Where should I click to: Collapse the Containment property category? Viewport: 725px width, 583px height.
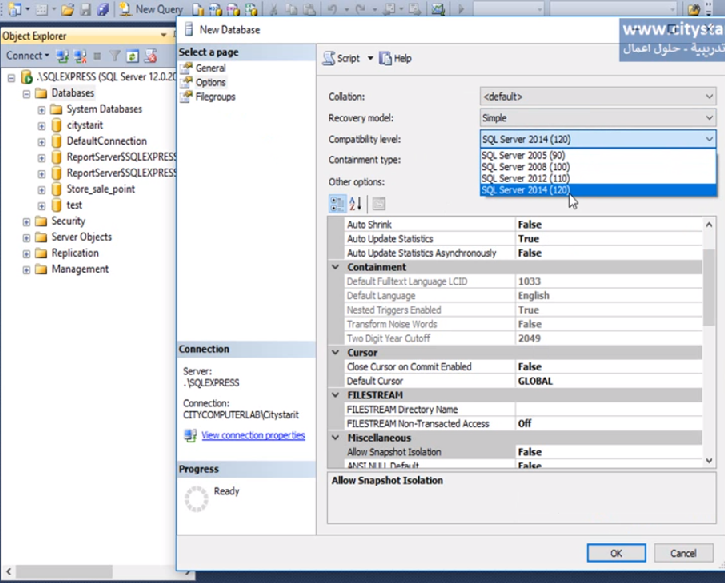point(336,267)
